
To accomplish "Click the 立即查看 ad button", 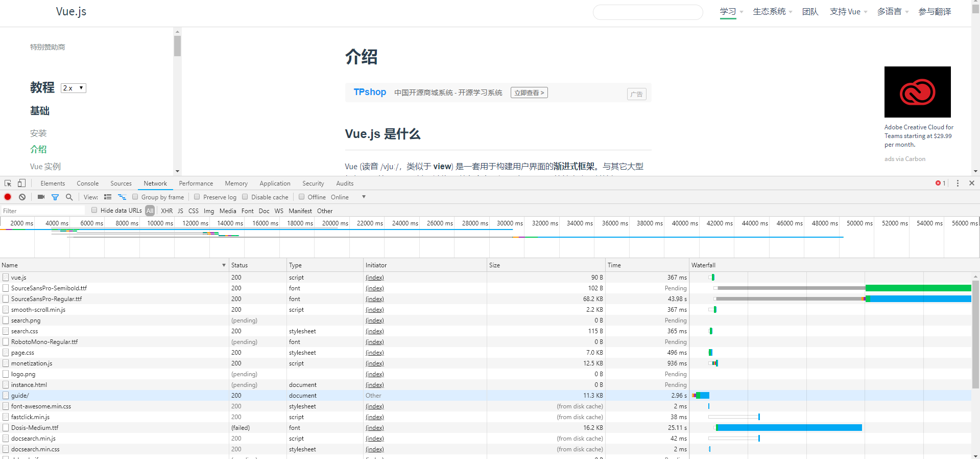I will click(x=529, y=93).
